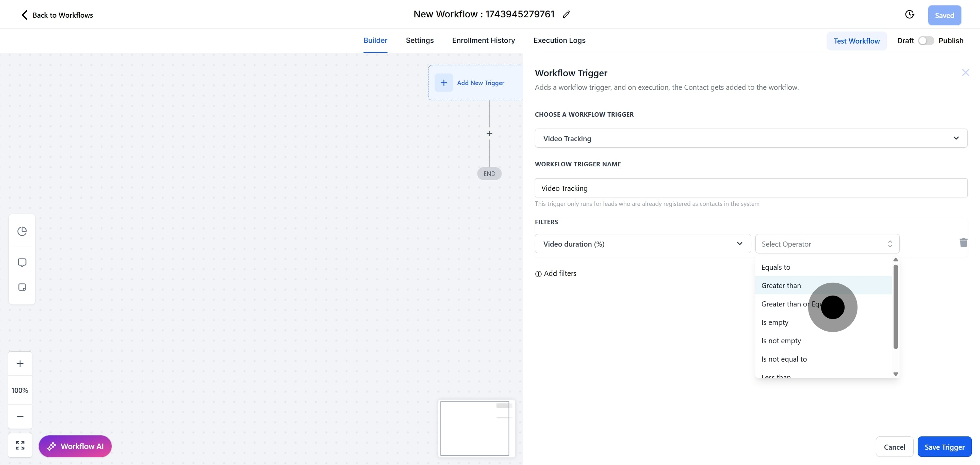980x465 pixels.
Task: Cancel the trigger changes
Action: point(894,447)
